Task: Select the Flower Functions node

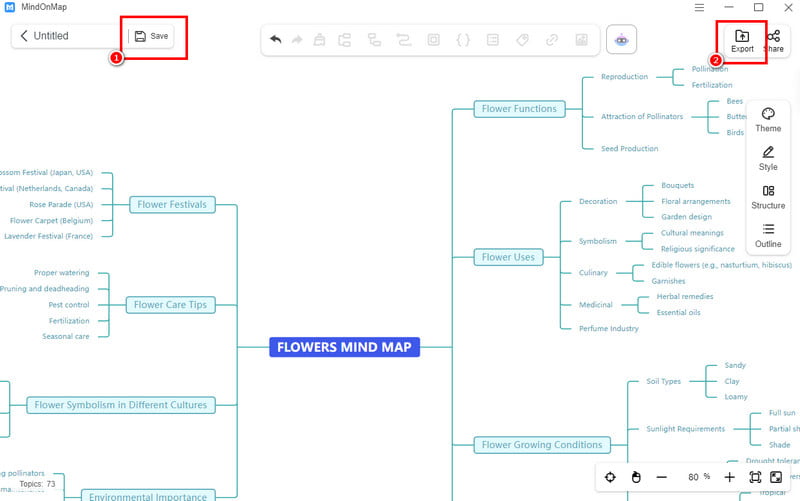Action: pos(519,109)
